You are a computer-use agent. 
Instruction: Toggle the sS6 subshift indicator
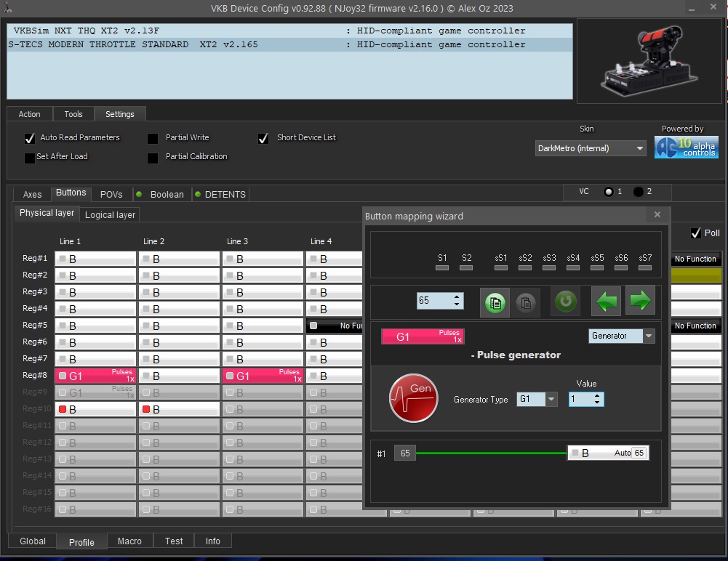[x=621, y=267]
